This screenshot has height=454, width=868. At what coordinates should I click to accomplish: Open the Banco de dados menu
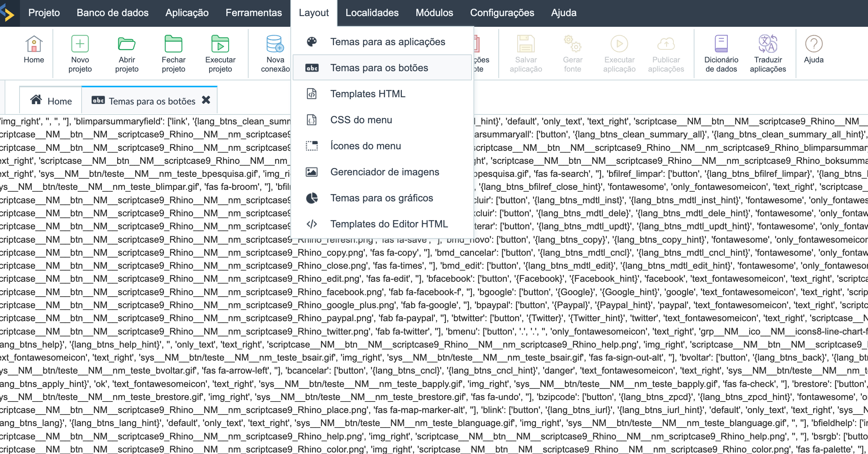pos(113,13)
